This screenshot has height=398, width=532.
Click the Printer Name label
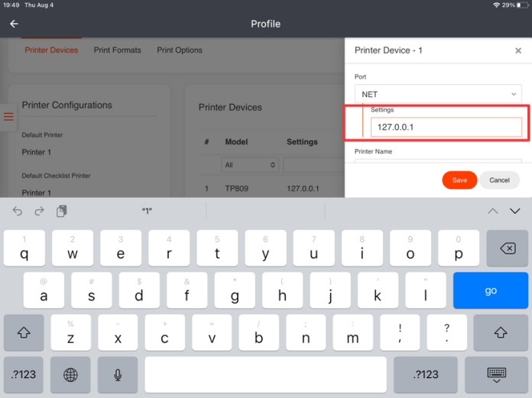[373, 151]
